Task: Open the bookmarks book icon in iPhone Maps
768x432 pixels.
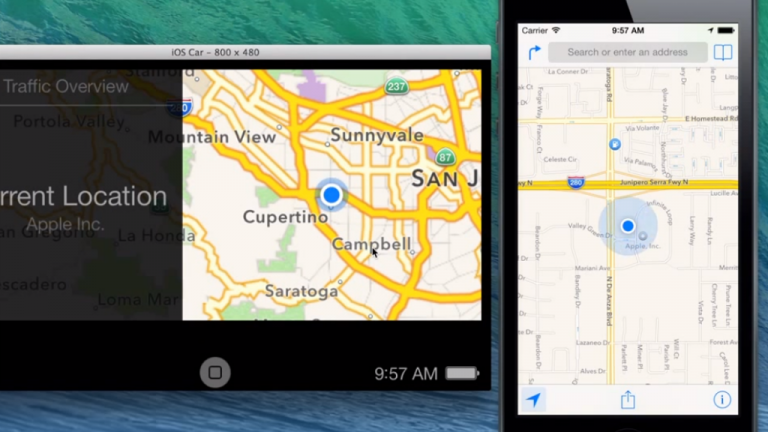Action: pos(722,52)
